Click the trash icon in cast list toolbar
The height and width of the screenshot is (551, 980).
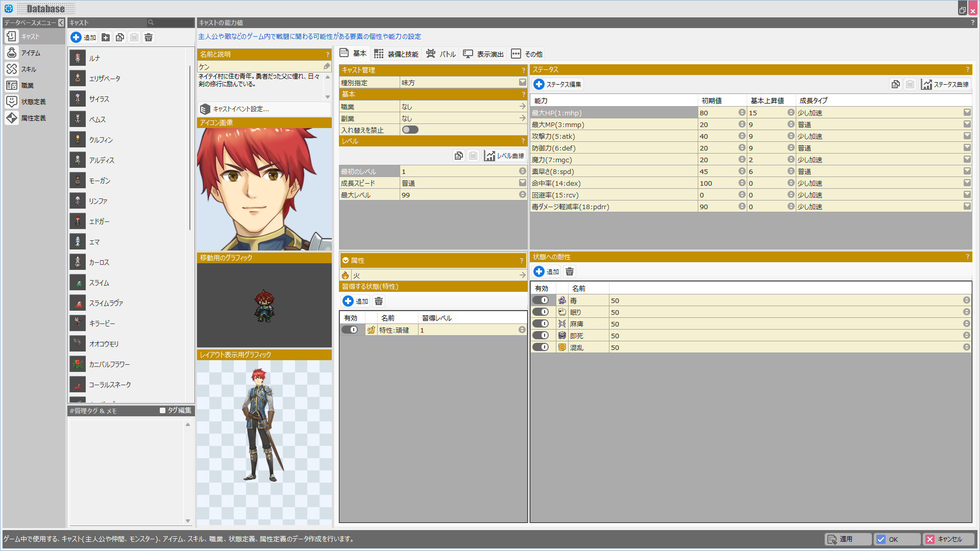(149, 37)
